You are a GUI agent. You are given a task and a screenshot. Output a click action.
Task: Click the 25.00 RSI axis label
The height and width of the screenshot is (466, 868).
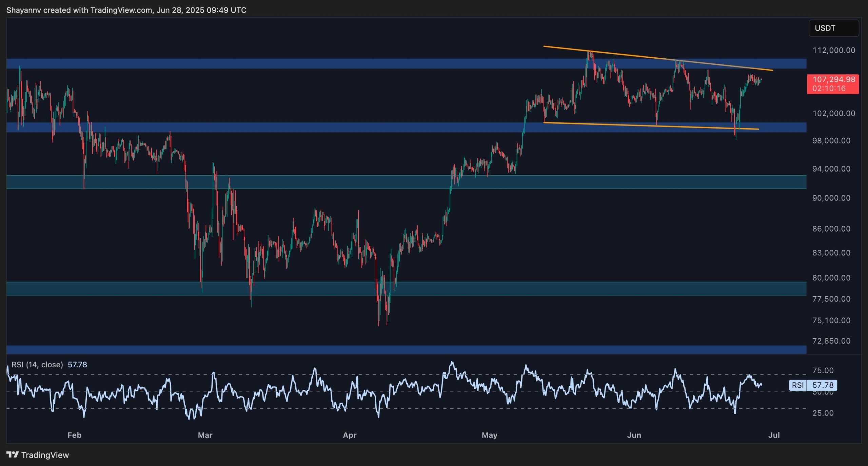coord(823,413)
